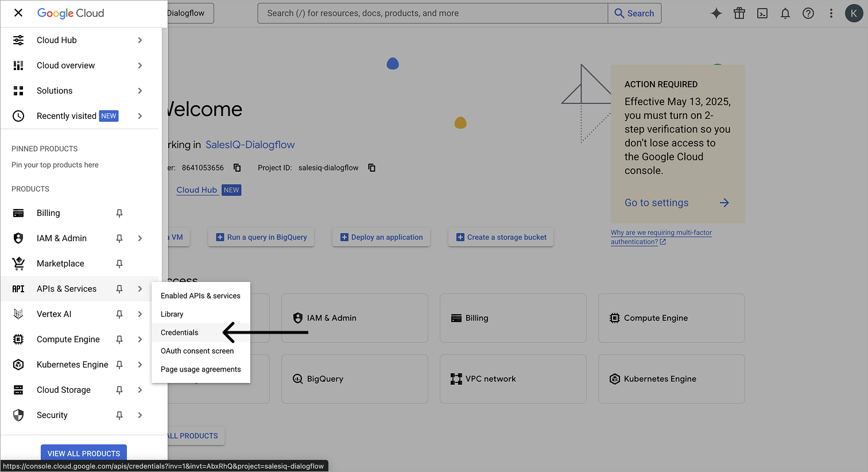
Task: Open Gemini AI assistant sparkle icon
Action: 716,13
